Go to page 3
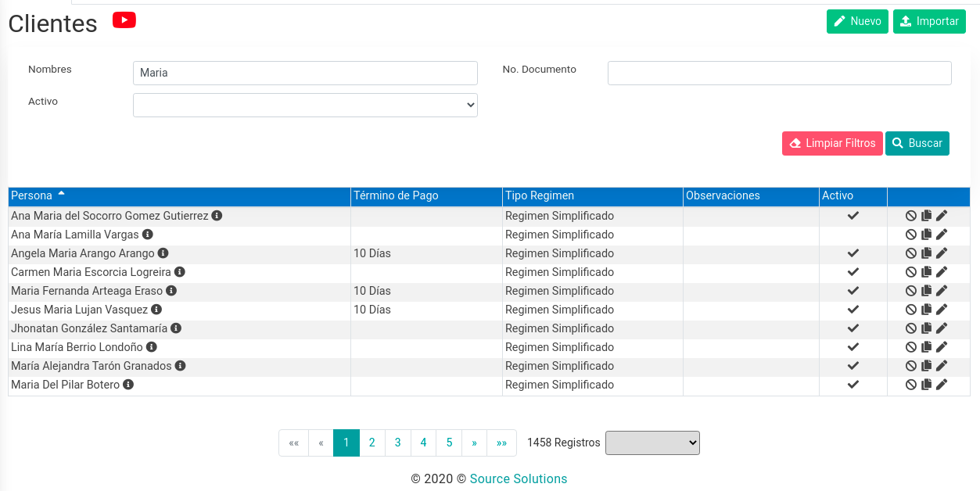Screen dimensions: 980x491 [x=398, y=443]
